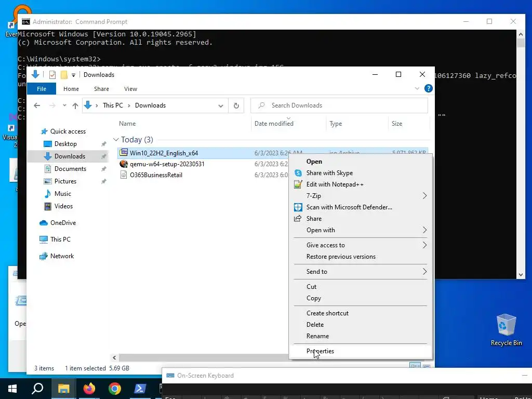Sort by the Size column header
This screenshot has height=399, width=532.
pos(397,124)
